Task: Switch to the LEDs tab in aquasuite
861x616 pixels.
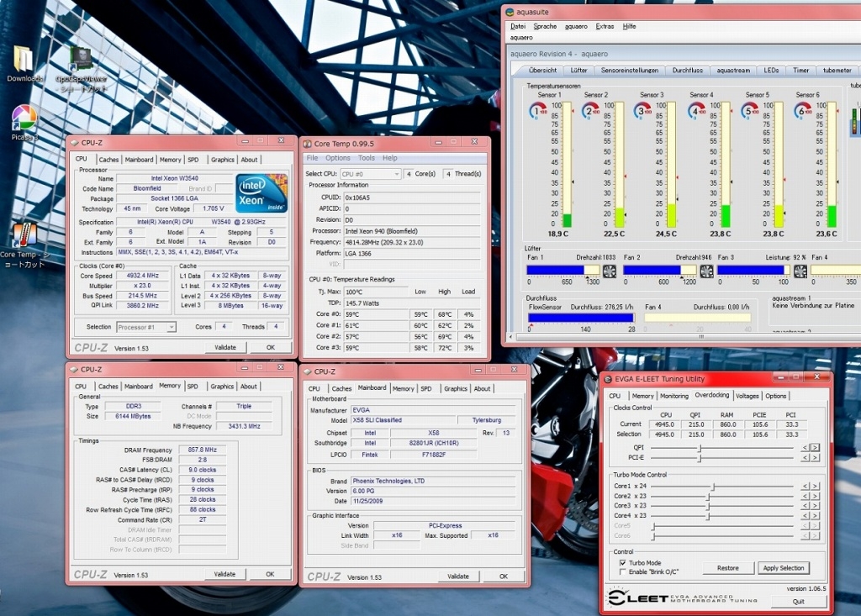Action: [x=771, y=71]
